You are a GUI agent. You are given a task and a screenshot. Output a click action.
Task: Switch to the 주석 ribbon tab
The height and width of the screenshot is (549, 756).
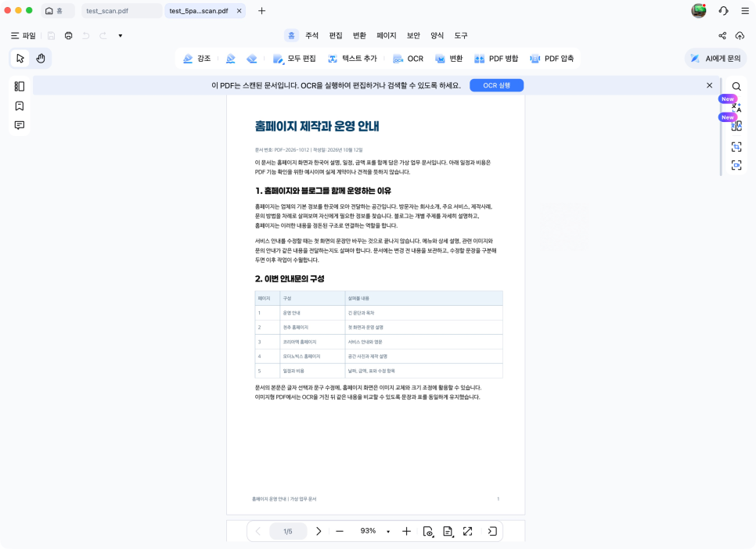click(x=312, y=35)
